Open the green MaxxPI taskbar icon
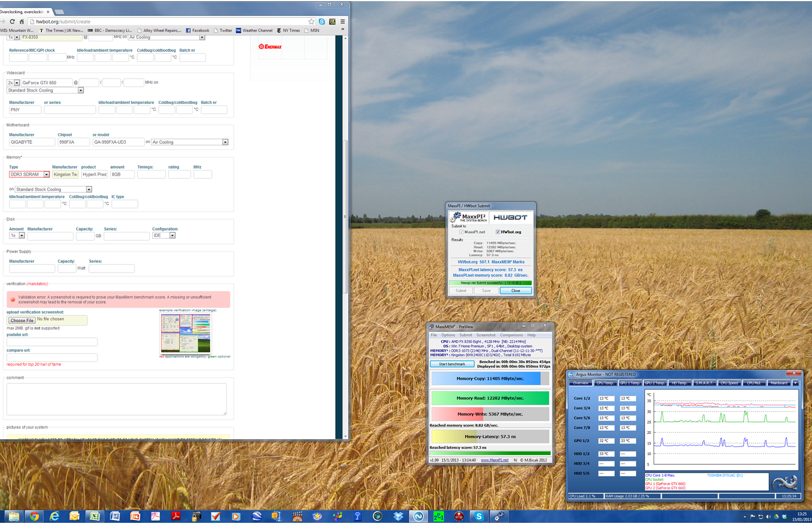The height and width of the screenshot is (524, 812). 439,516
